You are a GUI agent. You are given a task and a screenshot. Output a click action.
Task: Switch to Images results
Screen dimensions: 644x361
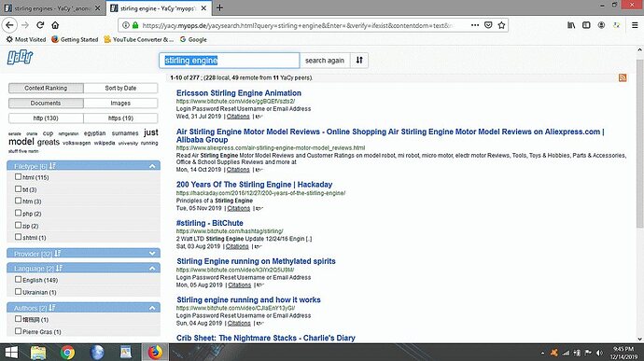point(120,104)
